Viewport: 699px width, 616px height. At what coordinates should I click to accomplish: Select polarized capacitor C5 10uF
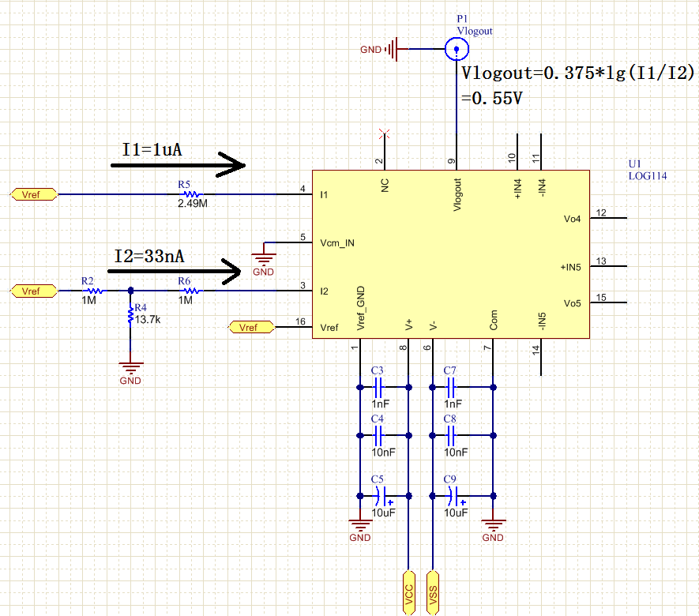click(x=382, y=496)
